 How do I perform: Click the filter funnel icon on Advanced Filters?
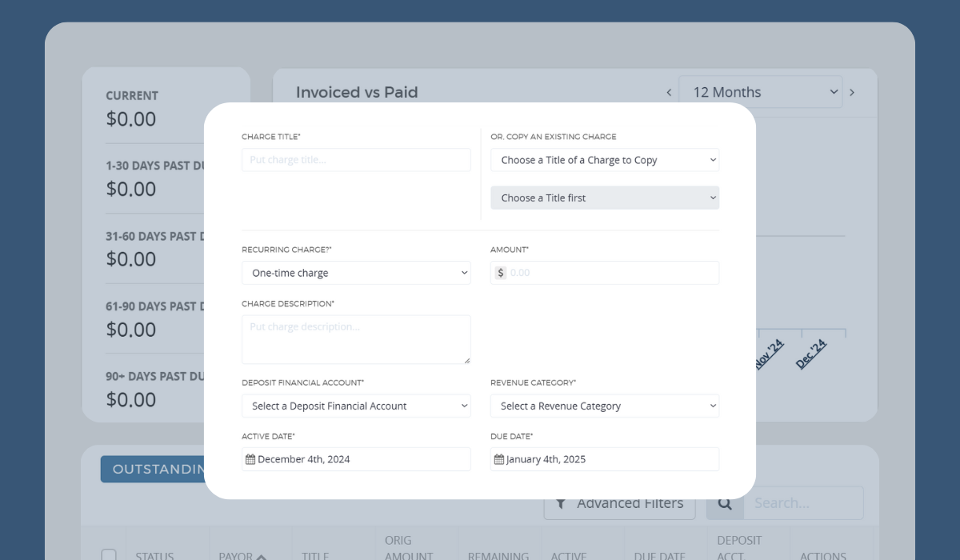pyautogui.click(x=561, y=503)
